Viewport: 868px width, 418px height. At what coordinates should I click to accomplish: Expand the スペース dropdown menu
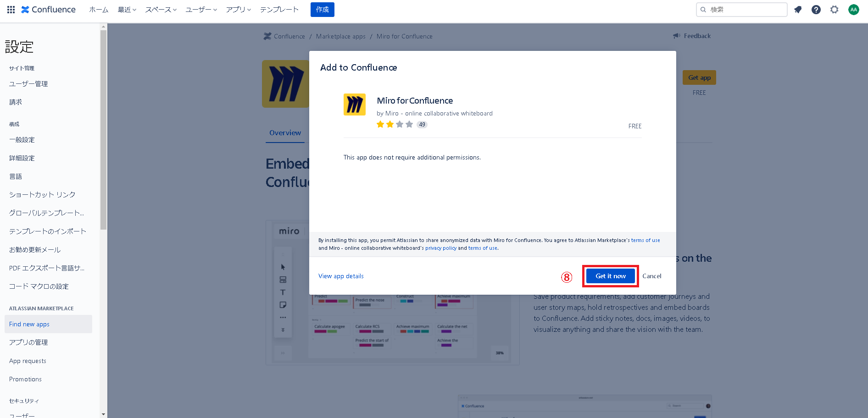[x=161, y=10]
